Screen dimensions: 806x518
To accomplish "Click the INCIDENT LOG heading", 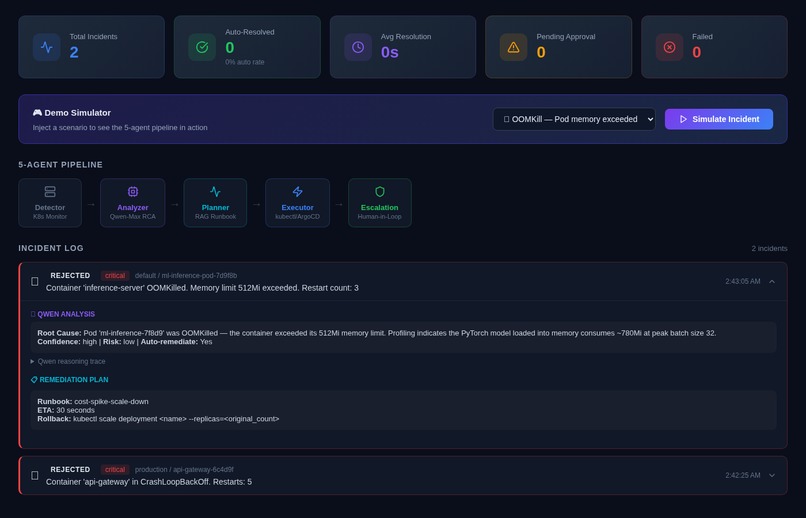I will (x=51, y=248).
